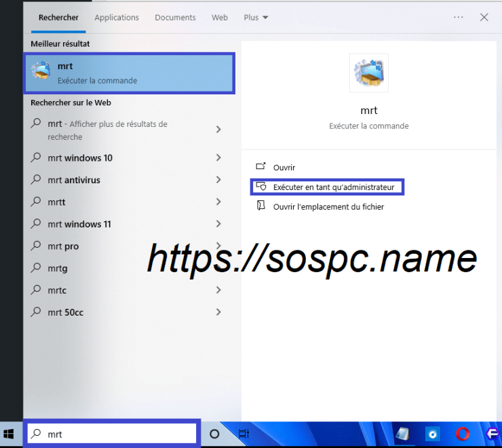Close the search panel
Viewport: 502px width, 448px height.
[x=484, y=17]
